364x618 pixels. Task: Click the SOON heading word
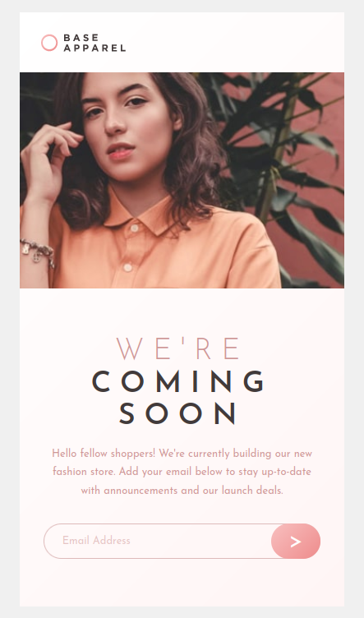178,414
